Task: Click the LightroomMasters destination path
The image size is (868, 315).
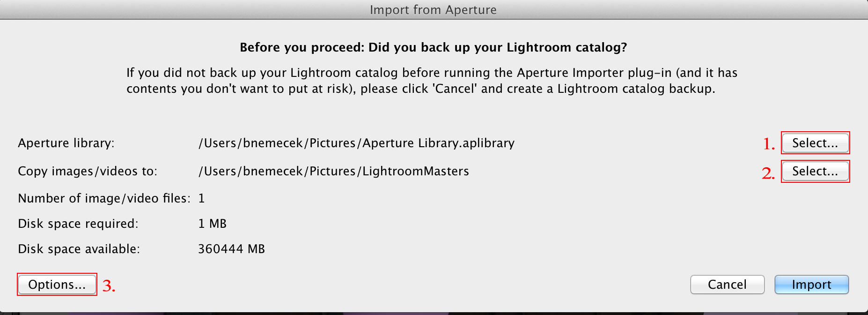Action: 333,171
